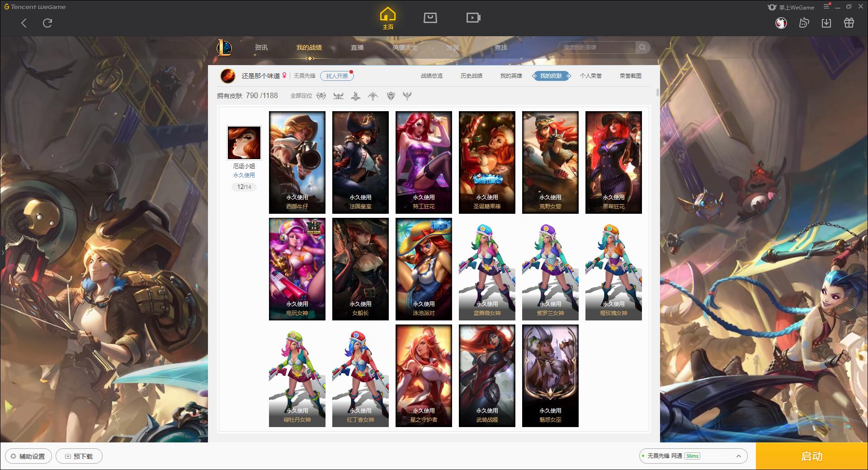Open the 蓝蔷薇女神 chroma card
The image size is (868, 470).
[x=487, y=269]
